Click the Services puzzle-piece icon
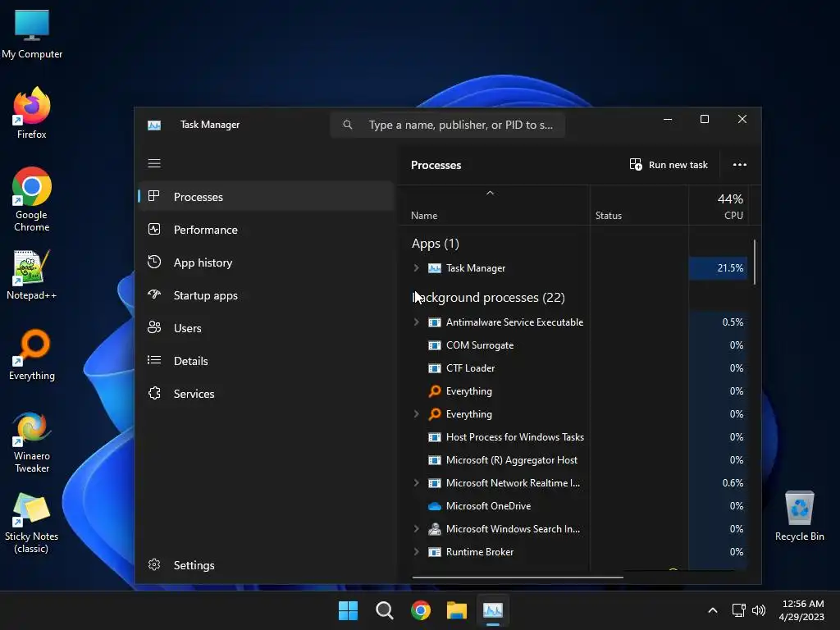The height and width of the screenshot is (630, 840). click(154, 393)
